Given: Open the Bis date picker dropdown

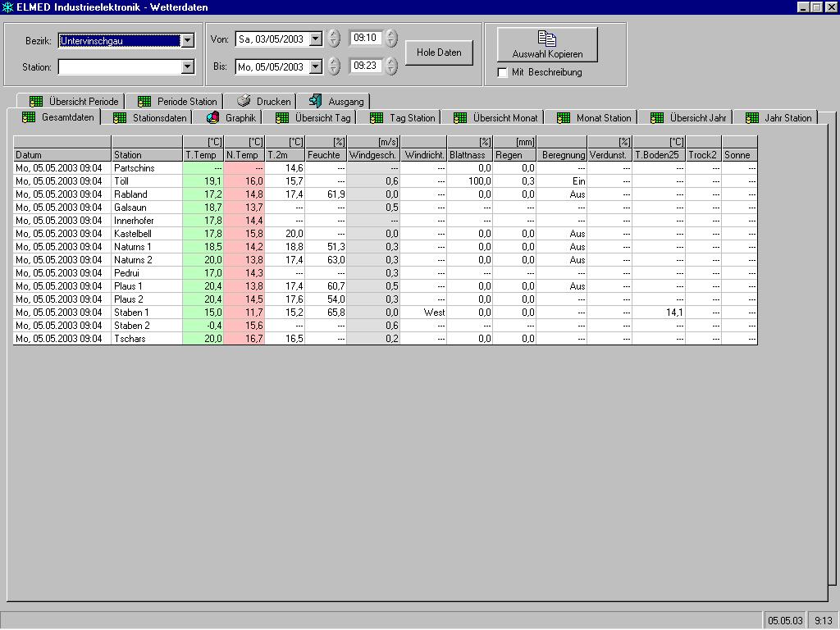Looking at the screenshot, I should (316, 66).
